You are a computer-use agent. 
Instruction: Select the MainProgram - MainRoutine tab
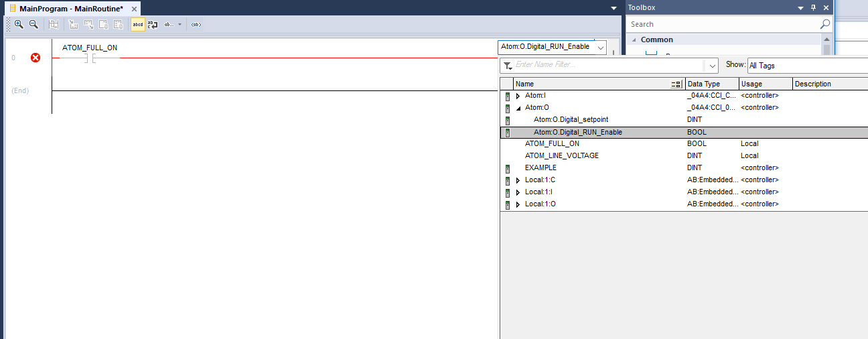(71, 8)
